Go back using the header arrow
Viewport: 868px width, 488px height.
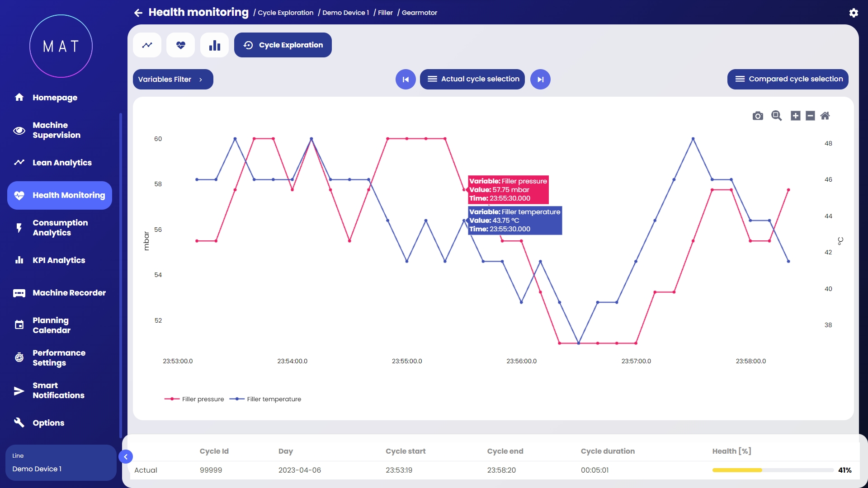[x=138, y=13]
